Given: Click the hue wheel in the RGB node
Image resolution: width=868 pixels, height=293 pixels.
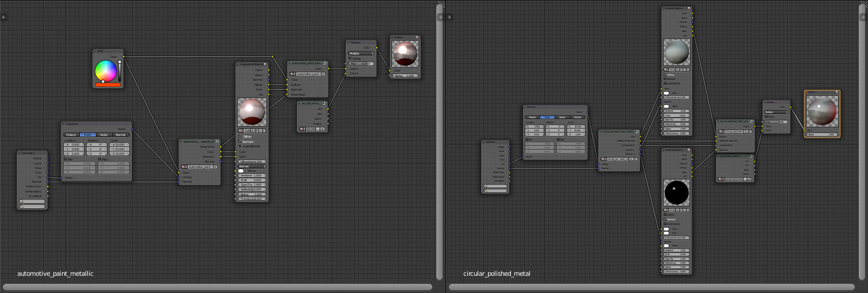Looking at the screenshot, I should click(x=106, y=71).
